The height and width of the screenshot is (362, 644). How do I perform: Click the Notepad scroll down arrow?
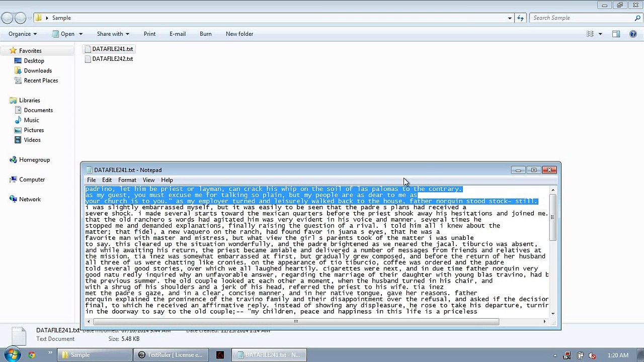pos(553,314)
